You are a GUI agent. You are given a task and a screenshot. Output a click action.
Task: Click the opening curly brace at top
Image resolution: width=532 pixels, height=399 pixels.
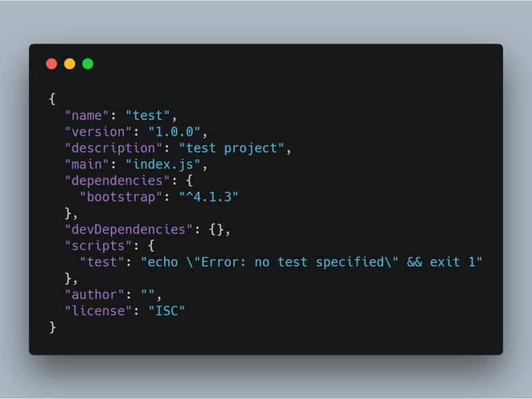point(52,99)
